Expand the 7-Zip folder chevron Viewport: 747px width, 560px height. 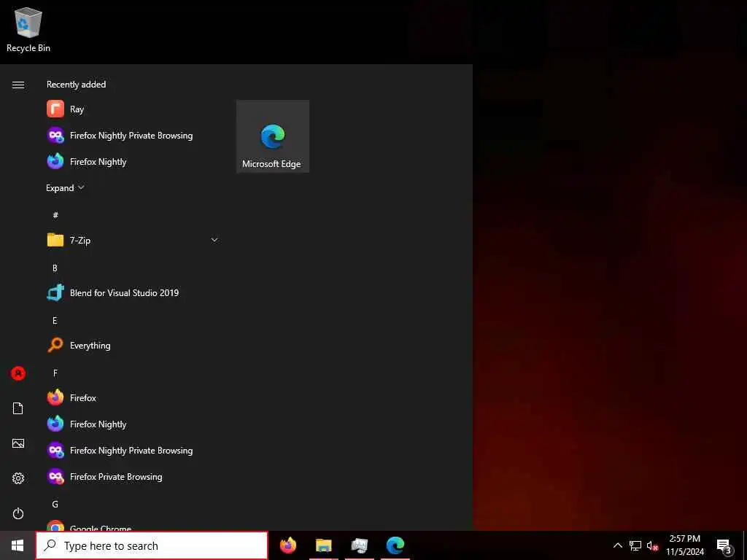click(214, 240)
